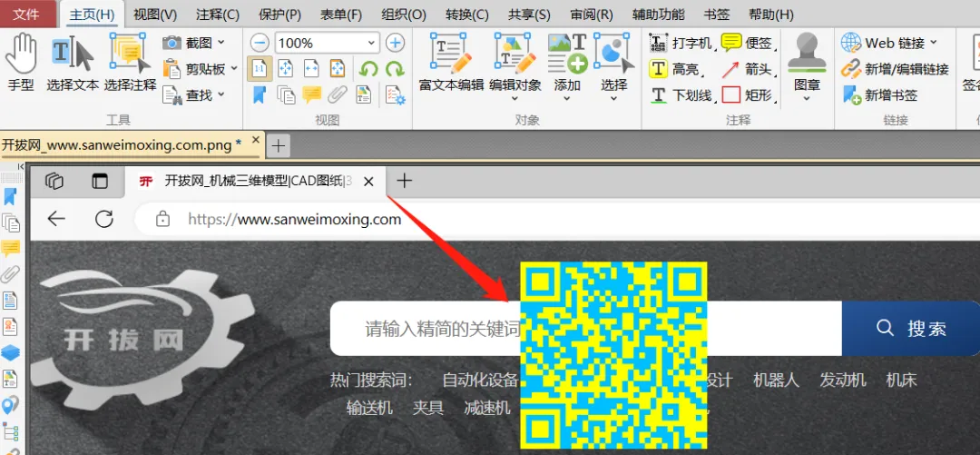Open Rich Text Edit (富文本编辑)
The image size is (980, 455).
(451, 62)
